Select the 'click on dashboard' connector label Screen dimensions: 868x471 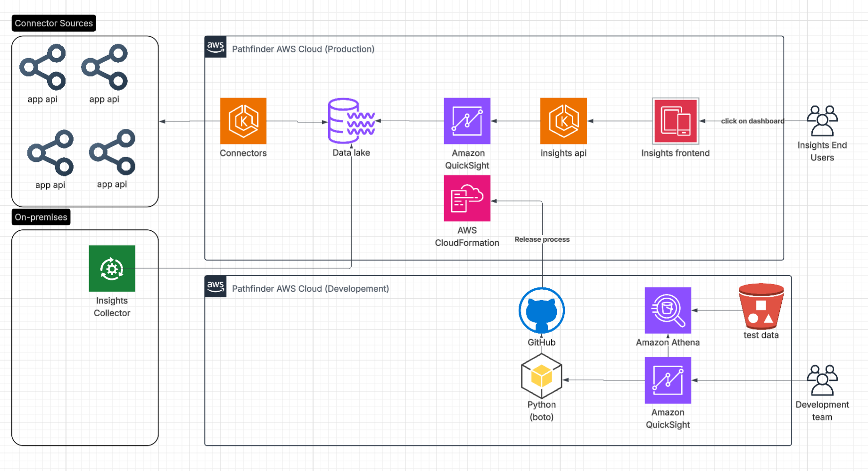[752, 121]
